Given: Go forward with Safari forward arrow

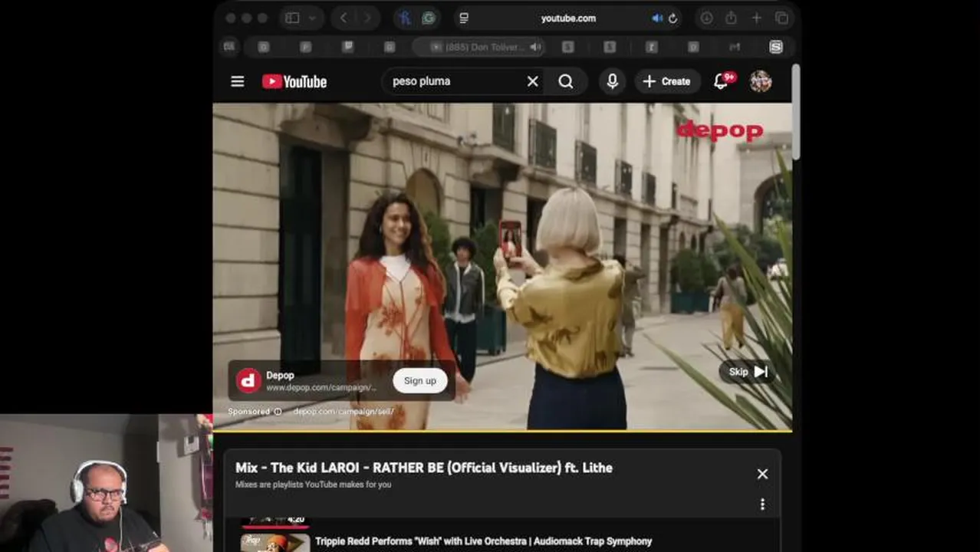Looking at the screenshot, I should (x=368, y=18).
